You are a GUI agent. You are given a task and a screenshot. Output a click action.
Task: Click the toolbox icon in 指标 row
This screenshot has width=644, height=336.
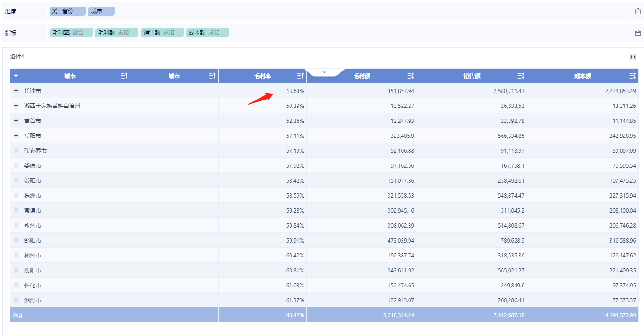(637, 33)
